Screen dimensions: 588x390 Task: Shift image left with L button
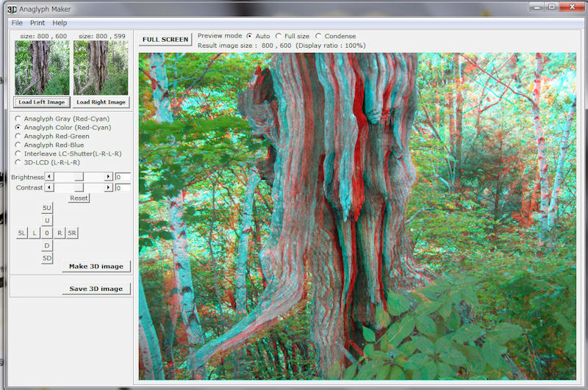(34, 233)
